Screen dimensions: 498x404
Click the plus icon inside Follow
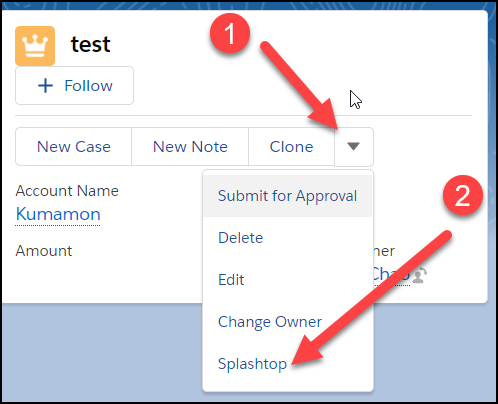coord(45,86)
